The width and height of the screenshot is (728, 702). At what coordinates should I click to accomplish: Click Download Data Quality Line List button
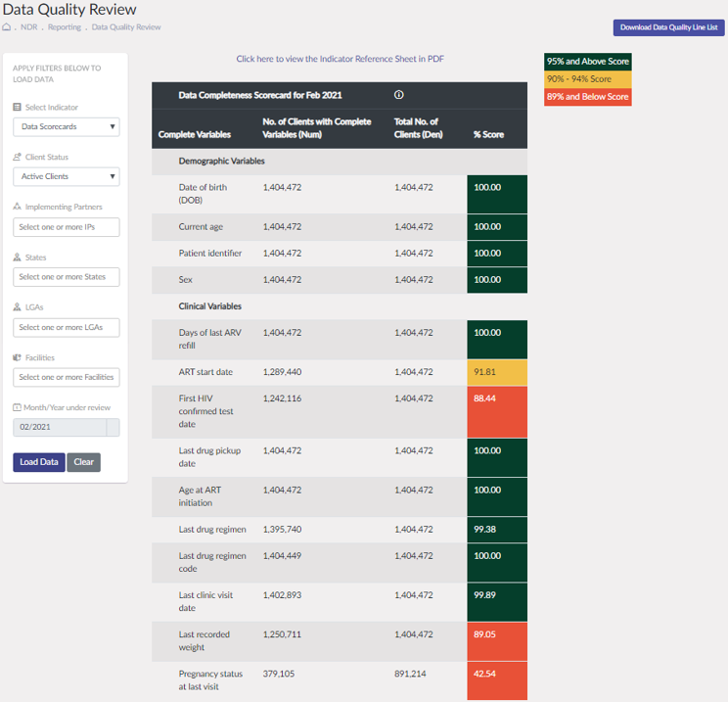point(669,27)
